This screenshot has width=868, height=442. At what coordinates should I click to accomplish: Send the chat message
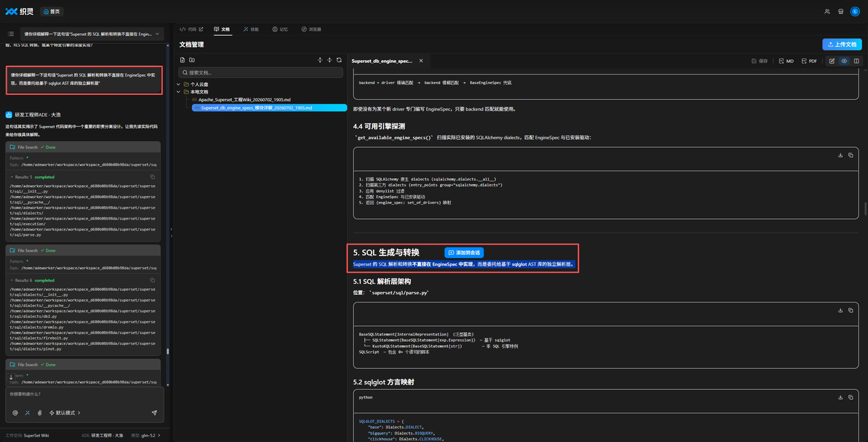154,412
